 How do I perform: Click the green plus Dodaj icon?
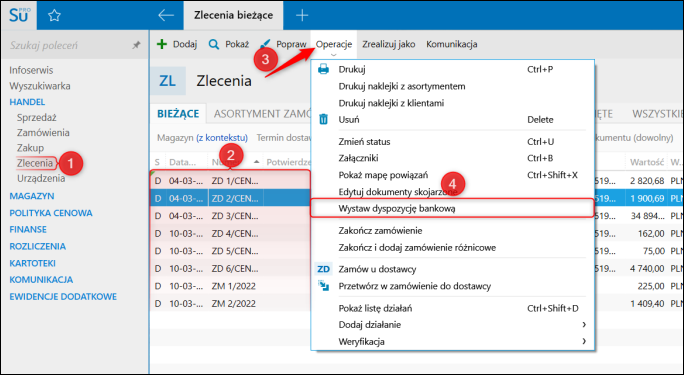pos(162,44)
